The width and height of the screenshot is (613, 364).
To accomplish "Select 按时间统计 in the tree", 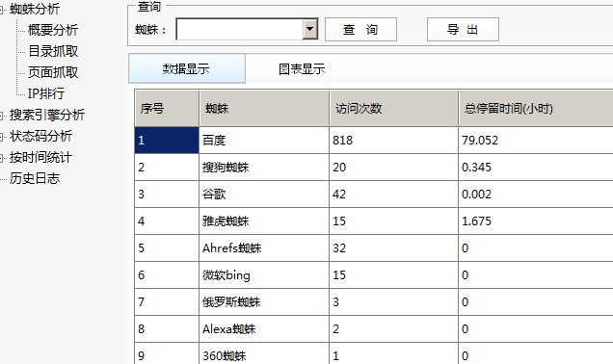I will coord(40,157).
